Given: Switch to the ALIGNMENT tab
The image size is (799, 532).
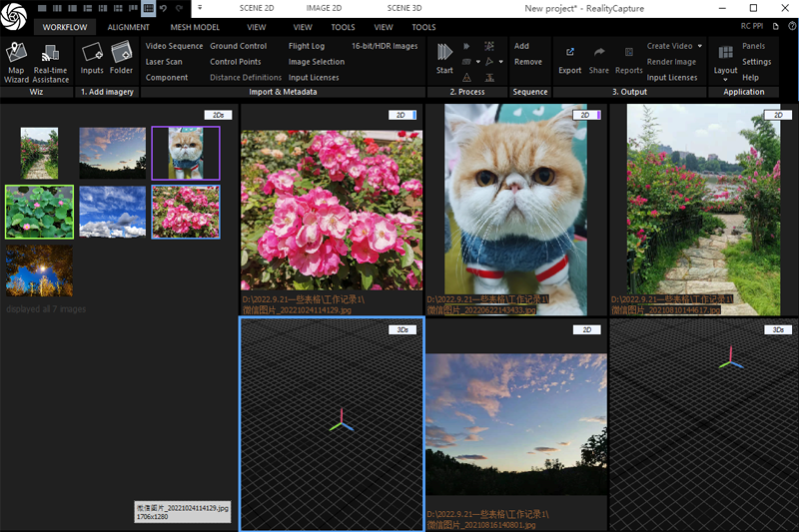Looking at the screenshot, I should point(129,27).
